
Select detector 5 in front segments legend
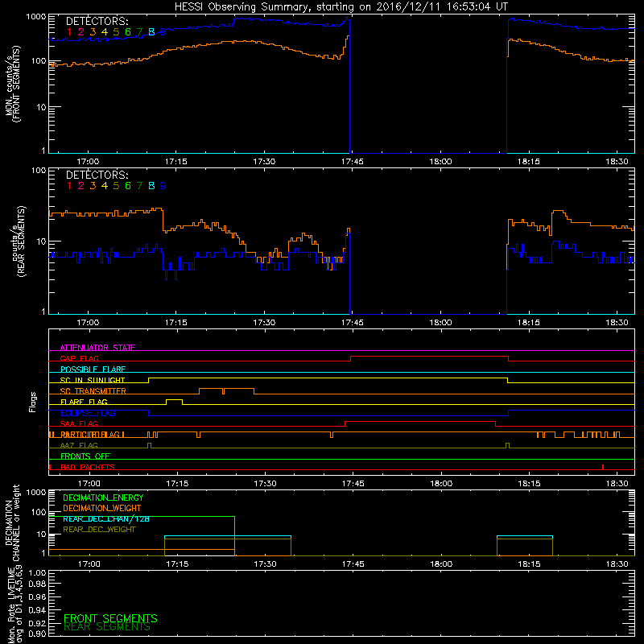116,32
